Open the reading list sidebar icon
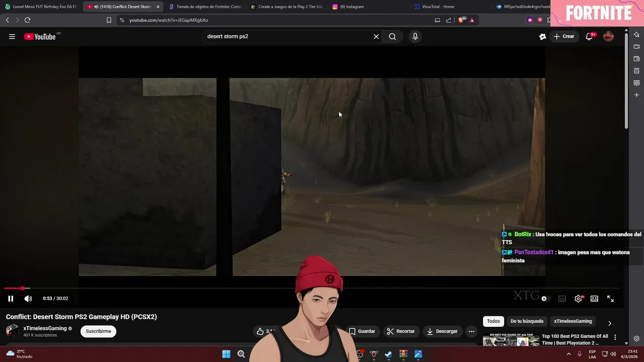644x362 pixels. click(636, 83)
